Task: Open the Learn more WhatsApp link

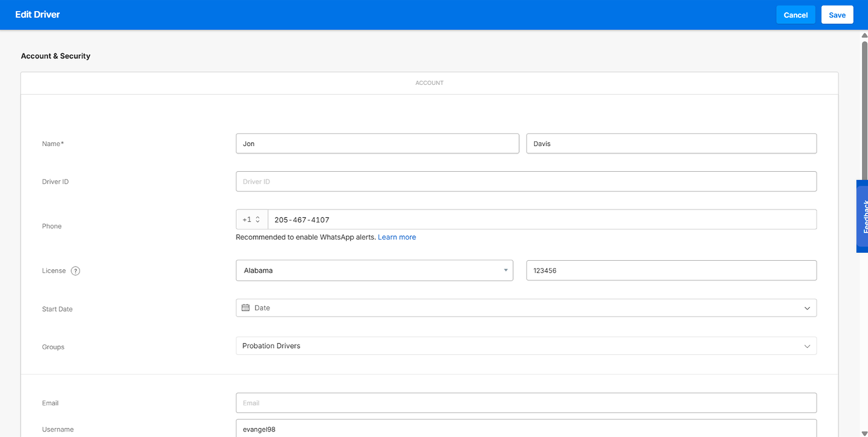Action: tap(396, 237)
